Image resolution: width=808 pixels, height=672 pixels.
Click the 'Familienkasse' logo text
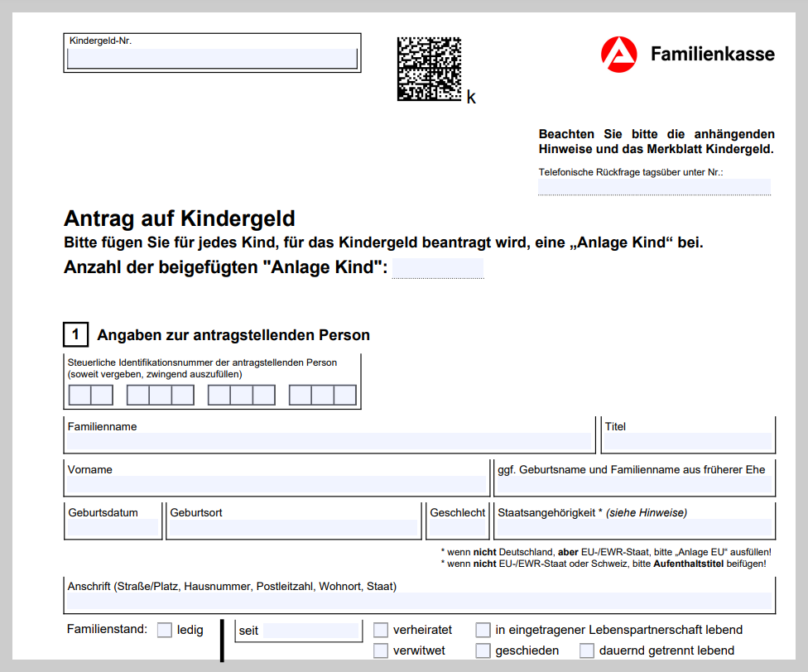[713, 54]
